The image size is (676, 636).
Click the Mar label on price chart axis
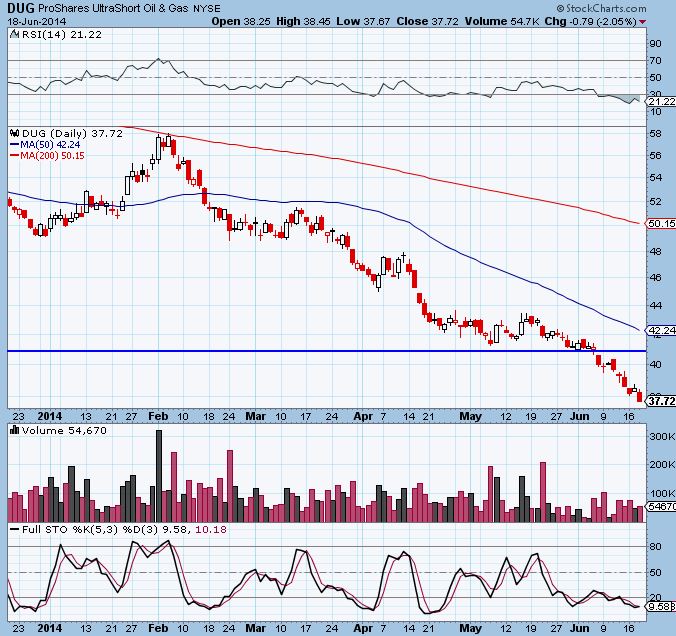(255, 417)
